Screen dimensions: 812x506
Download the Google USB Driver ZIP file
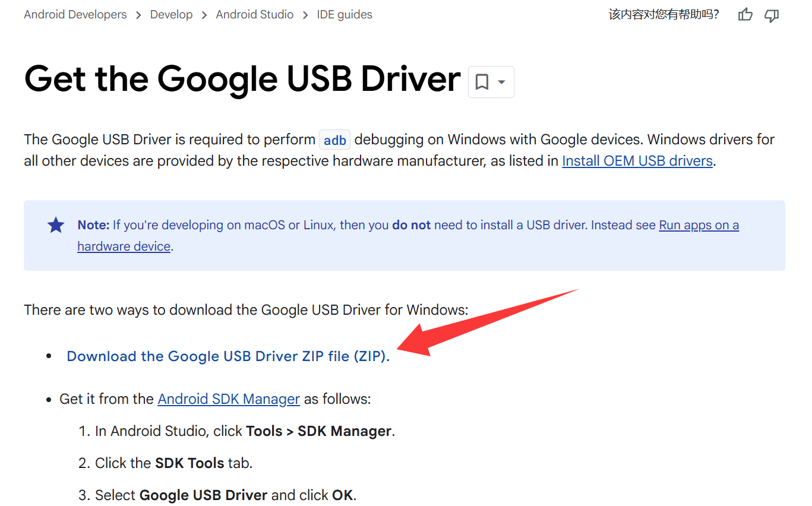(x=228, y=356)
